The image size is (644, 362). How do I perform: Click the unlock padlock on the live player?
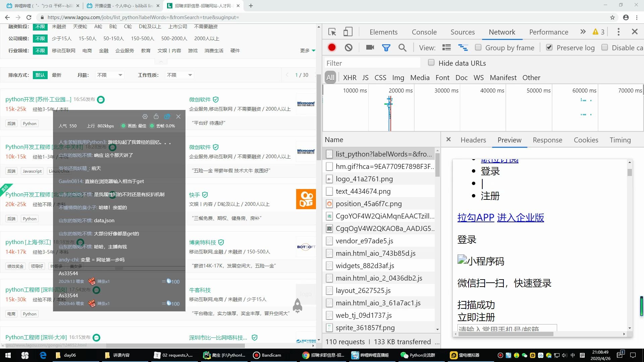[x=156, y=116]
